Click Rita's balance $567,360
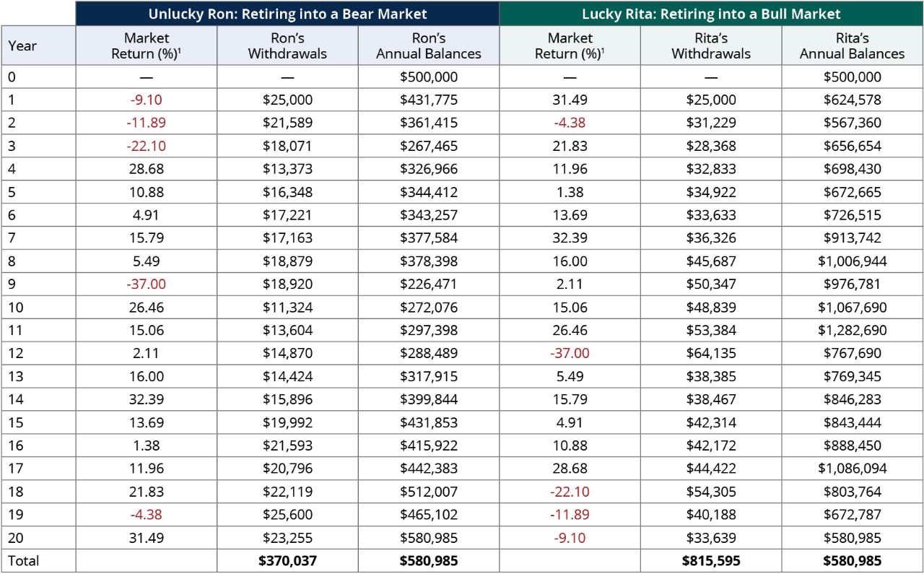Viewport: 924px width, 574px height. tap(853, 123)
